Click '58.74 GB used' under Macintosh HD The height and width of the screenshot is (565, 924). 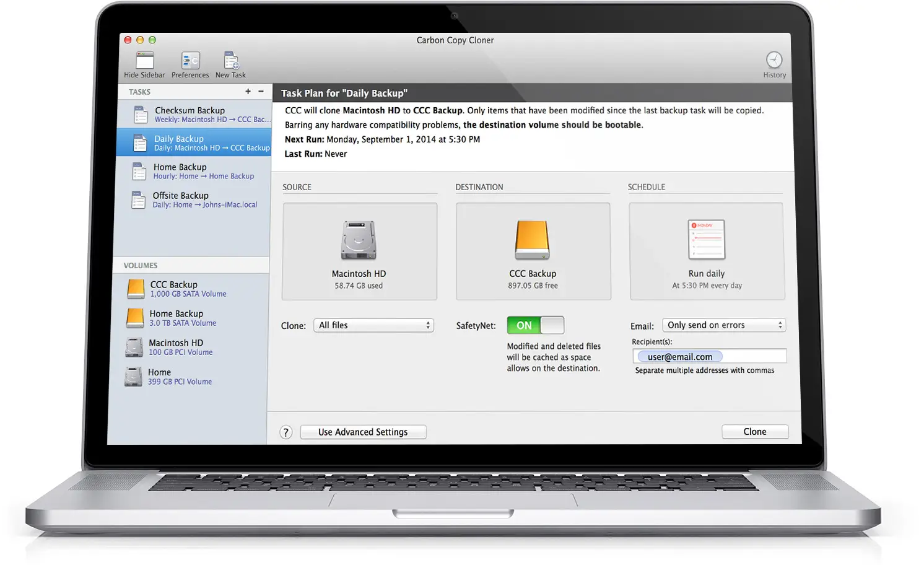click(359, 286)
